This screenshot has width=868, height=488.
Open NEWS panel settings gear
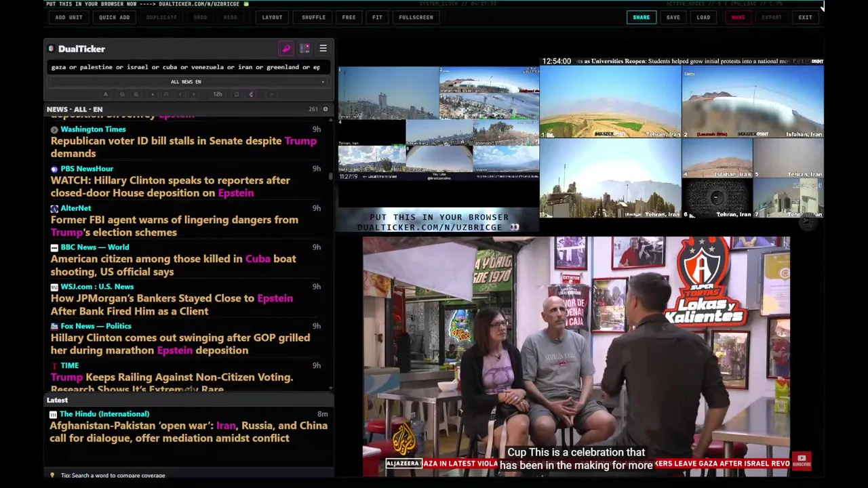[325, 109]
